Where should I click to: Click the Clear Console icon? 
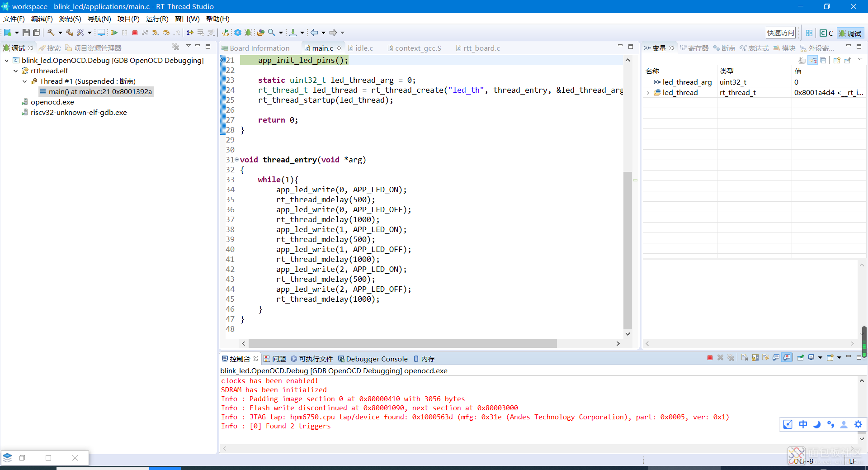click(745, 358)
